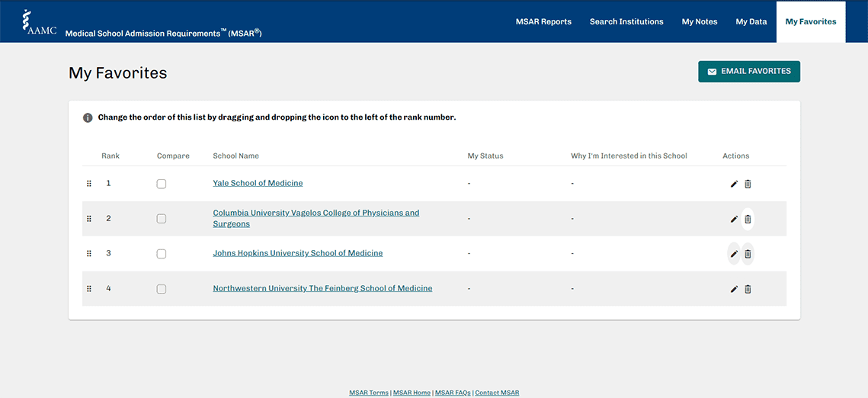
Task: Click the My Status column header
Action: click(x=485, y=156)
